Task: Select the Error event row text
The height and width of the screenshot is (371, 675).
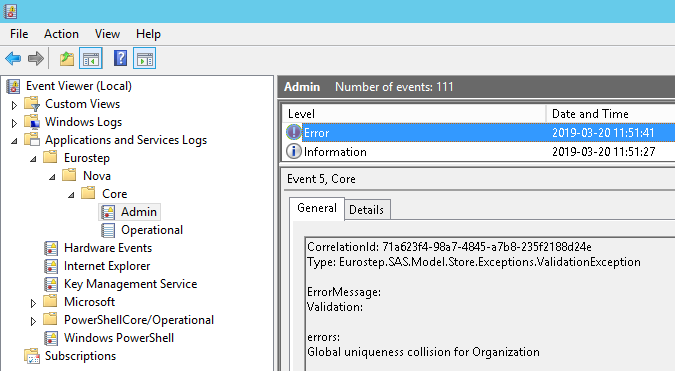Action: (316, 133)
